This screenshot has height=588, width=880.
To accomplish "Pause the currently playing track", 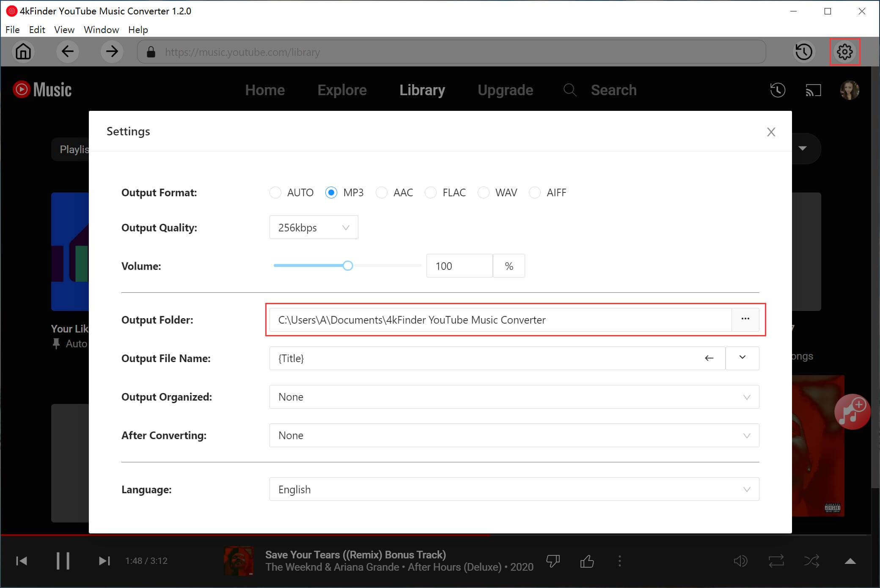I will pyautogui.click(x=63, y=561).
